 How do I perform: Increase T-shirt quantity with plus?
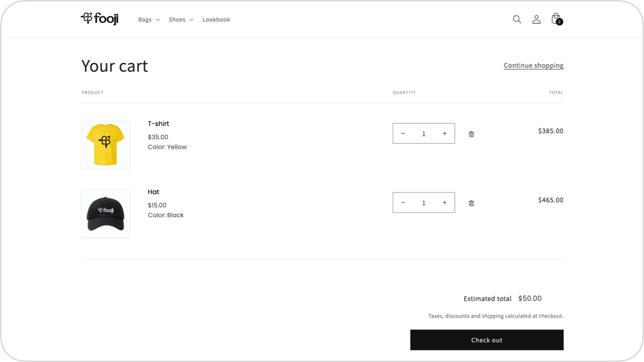click(444, 133)
